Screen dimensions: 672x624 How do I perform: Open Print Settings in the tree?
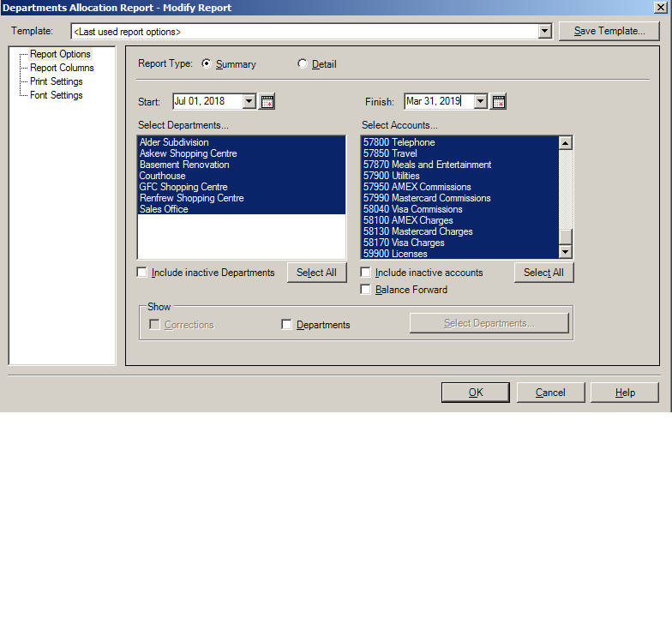[57, 81]
